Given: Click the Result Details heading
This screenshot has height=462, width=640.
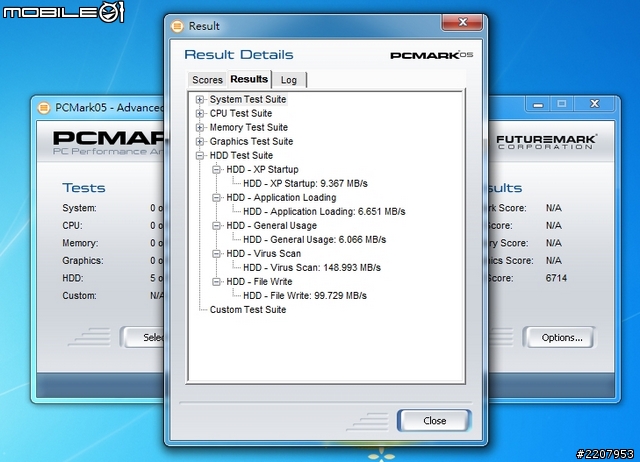Looking at the screenshot, I should [x=239, y=55].
